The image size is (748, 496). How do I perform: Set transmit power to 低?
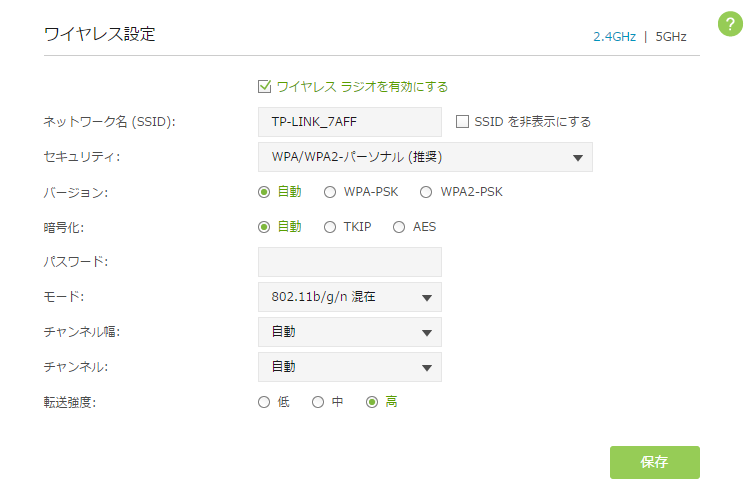point(264,402)
